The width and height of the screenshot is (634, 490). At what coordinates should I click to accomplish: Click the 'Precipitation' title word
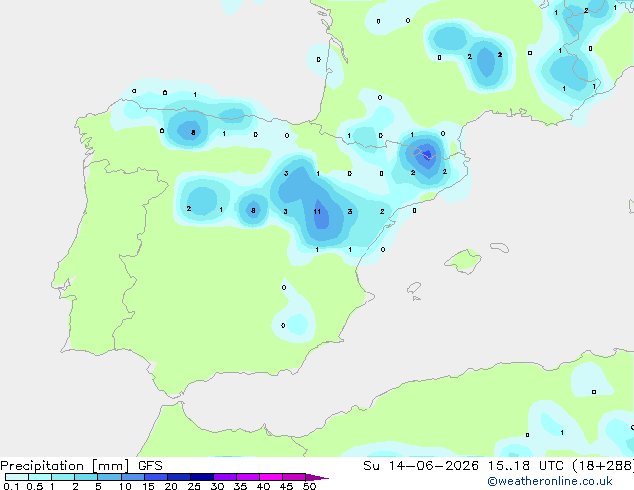(x=42, y=466)
